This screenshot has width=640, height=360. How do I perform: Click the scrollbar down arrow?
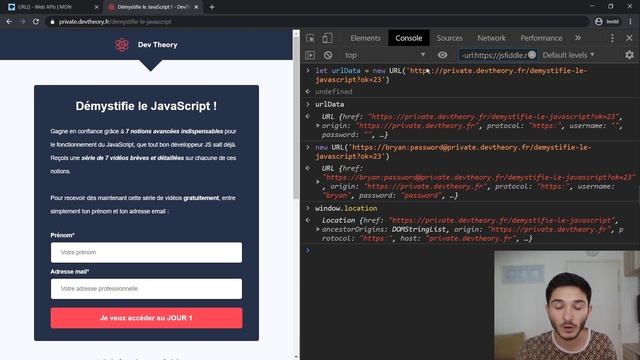click(296, 356)
